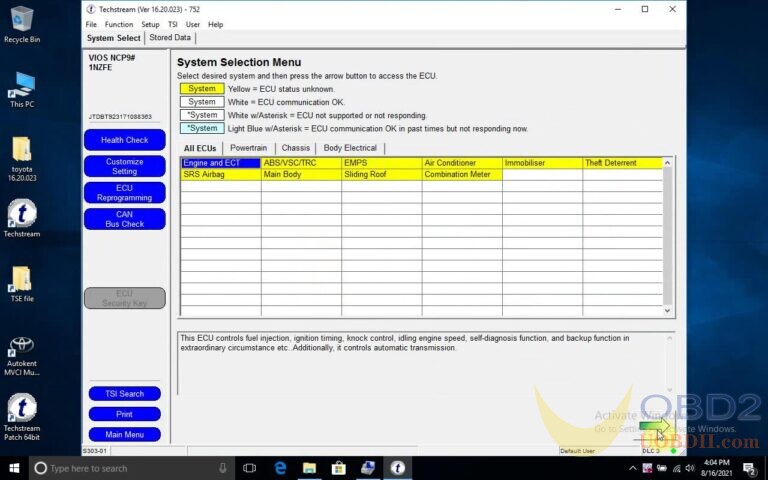Select the Techstream Patch 64bit shortcut
The image size is (768, 480).
[22, 417]
